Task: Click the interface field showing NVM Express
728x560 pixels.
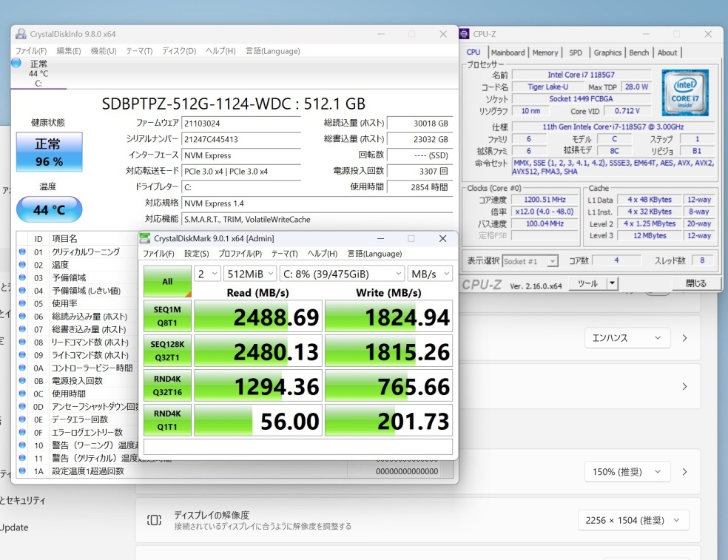Action: pos(241,155)
